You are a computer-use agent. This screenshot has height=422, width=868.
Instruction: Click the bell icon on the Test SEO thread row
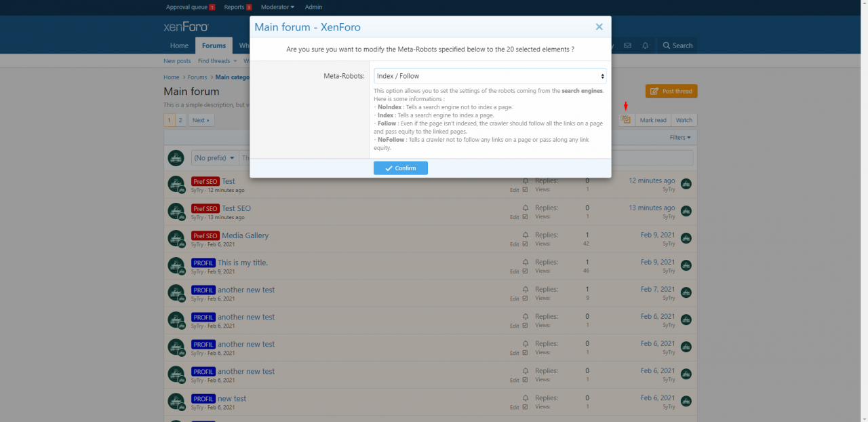point(525,208)
